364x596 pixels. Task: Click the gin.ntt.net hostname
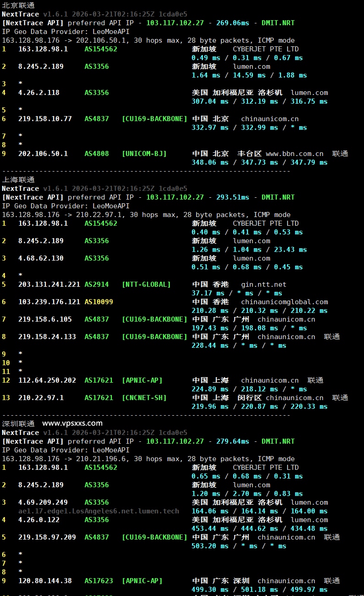pos(264,284)
